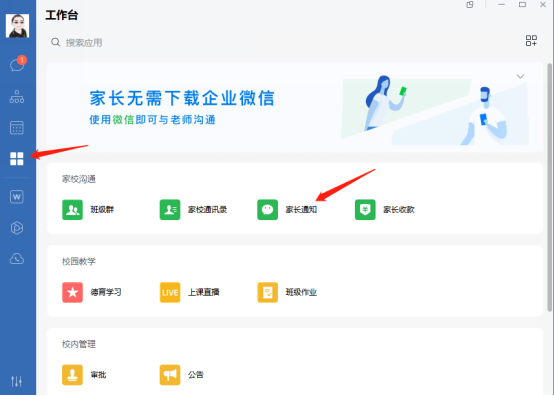The height and width of the screenshot is (396, 554).
Task: Click the 校内管理 section heading
Action: click(79, 344)
